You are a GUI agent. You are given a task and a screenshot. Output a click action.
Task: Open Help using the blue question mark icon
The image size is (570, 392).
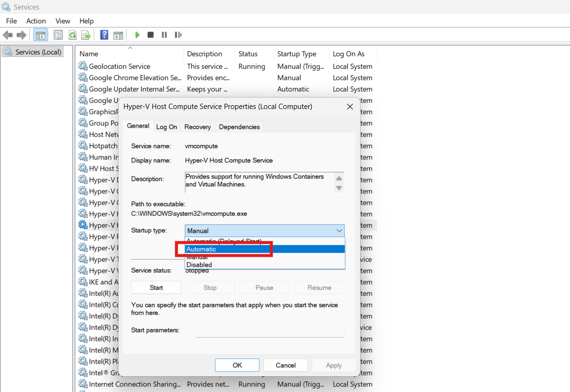(104, 34)
